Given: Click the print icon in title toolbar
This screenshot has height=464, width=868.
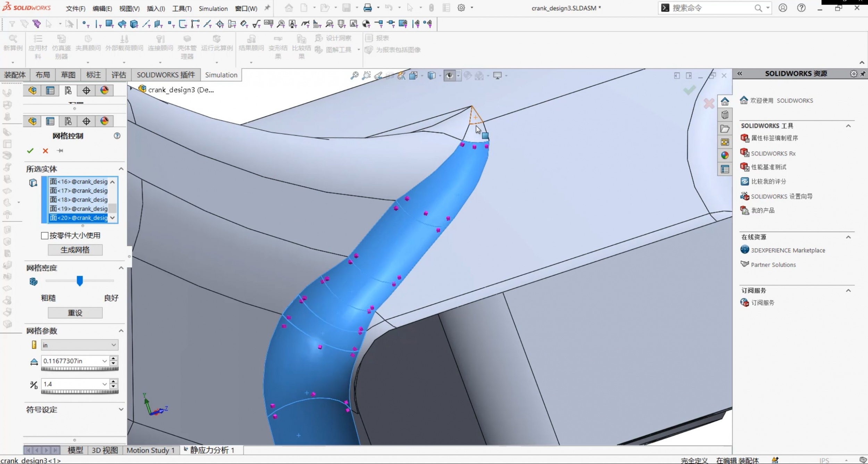Looking at the screenshot, I should 367,8.
